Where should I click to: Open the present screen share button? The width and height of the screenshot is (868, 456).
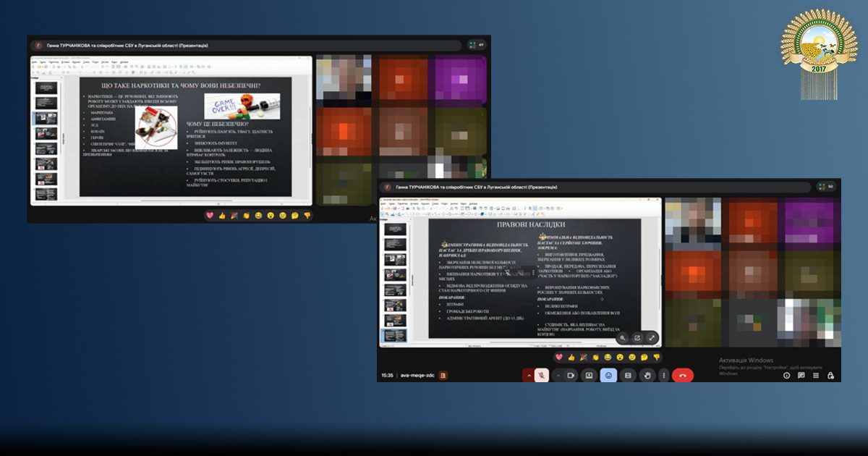(x=590, y=376)
